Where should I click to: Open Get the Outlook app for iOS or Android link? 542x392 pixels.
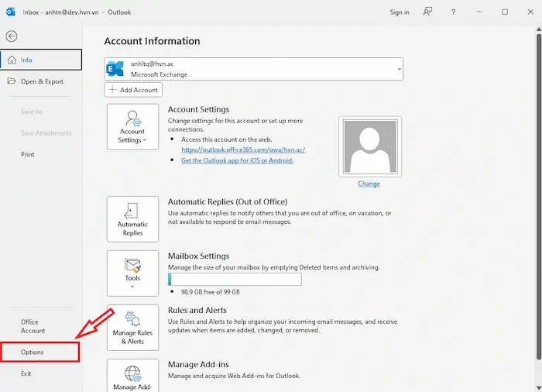click(x=237, y=160)
